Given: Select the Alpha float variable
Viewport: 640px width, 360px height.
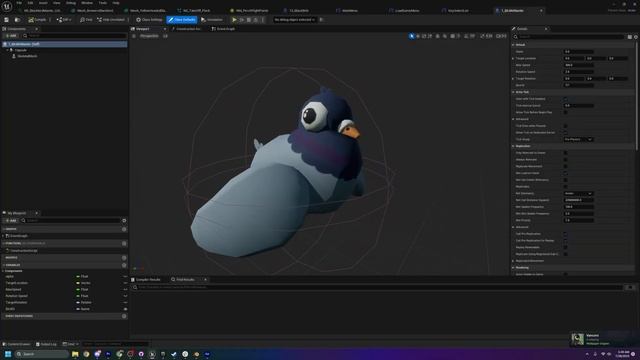Looking at the screenshot, I should (x=9, y=277).
